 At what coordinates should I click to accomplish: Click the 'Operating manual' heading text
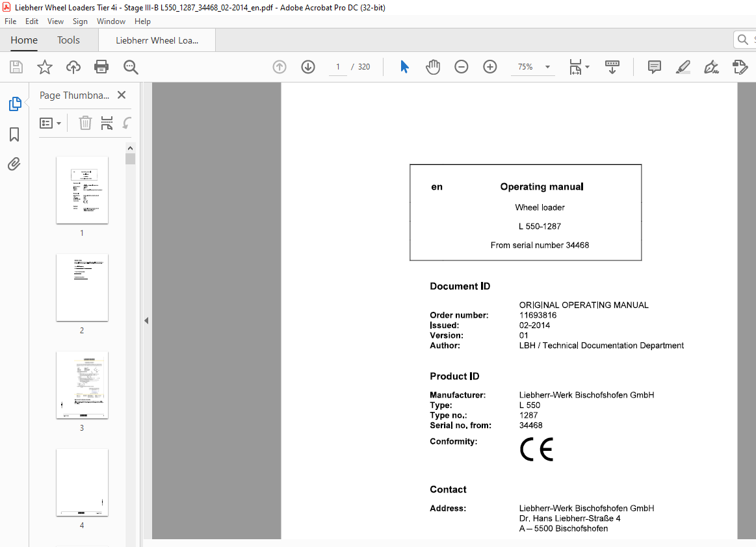pos(541,186)
